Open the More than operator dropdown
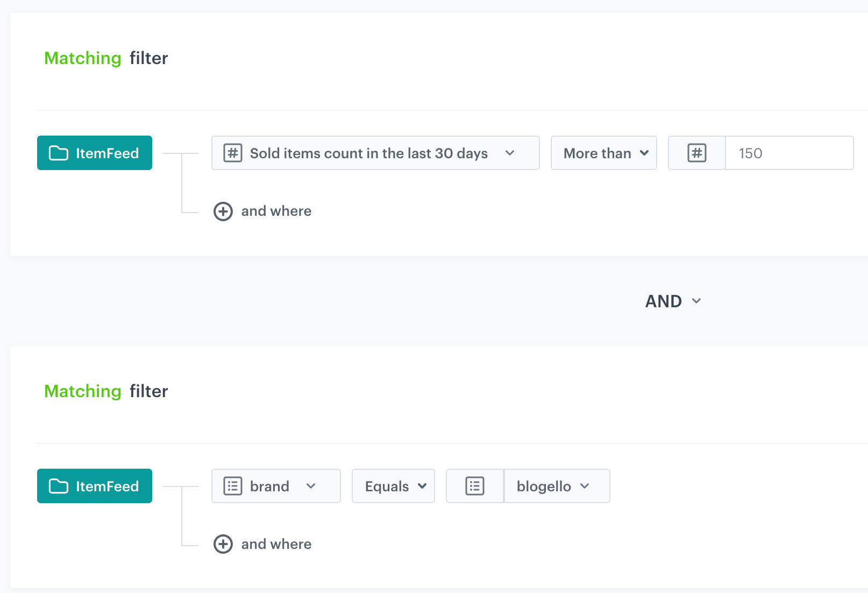868x593 pixels. pyautogui.click(x=603, y=153)
